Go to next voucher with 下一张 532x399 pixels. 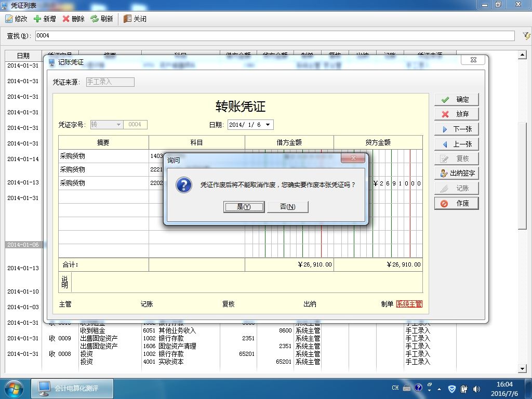click(x=456, y=129)
